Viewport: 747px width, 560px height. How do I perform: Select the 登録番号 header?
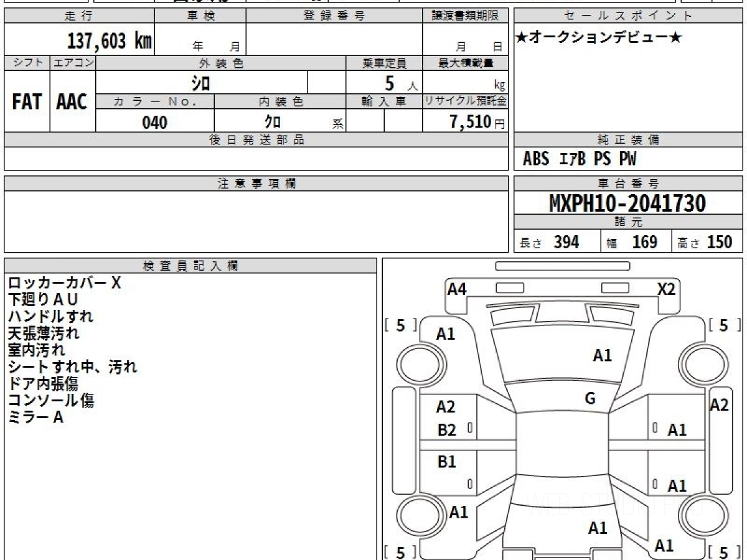point(334,16)
